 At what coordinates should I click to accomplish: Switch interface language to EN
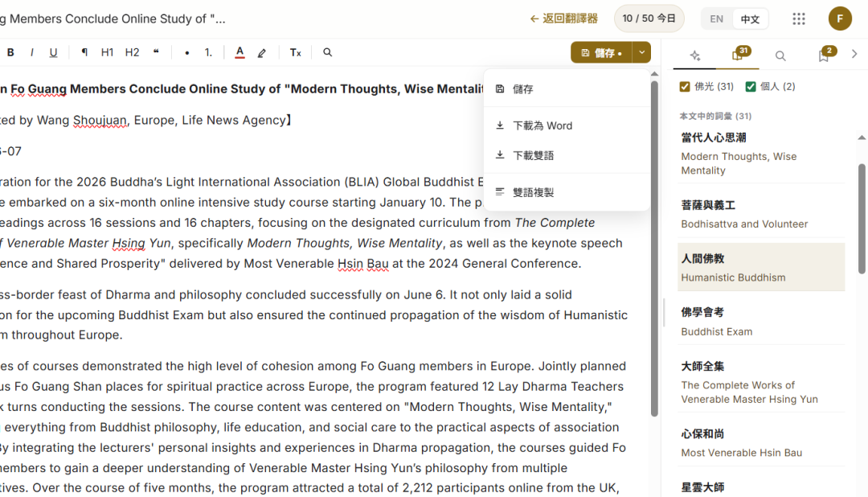[716, 18]
